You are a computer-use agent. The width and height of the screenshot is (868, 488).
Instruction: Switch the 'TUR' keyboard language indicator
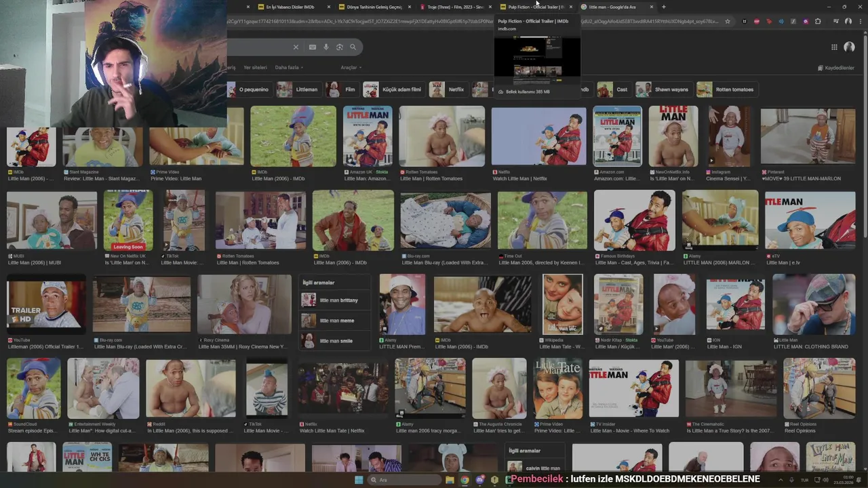805,480
